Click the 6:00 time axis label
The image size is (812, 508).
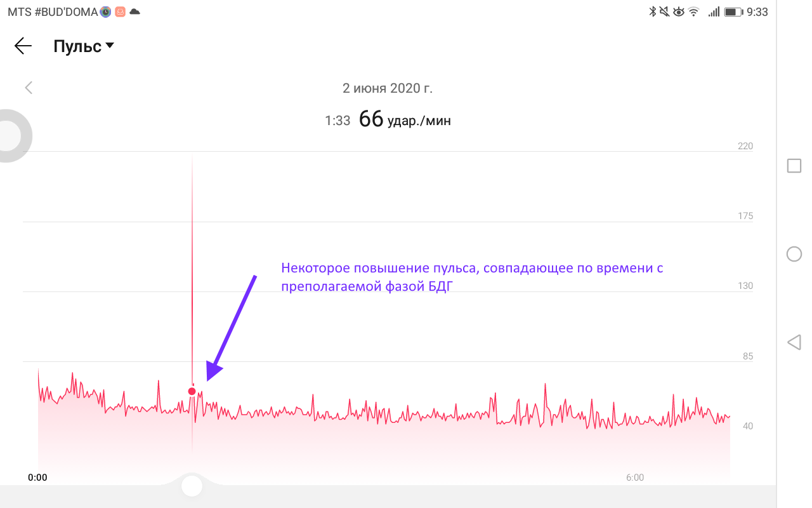pos(634,478)
